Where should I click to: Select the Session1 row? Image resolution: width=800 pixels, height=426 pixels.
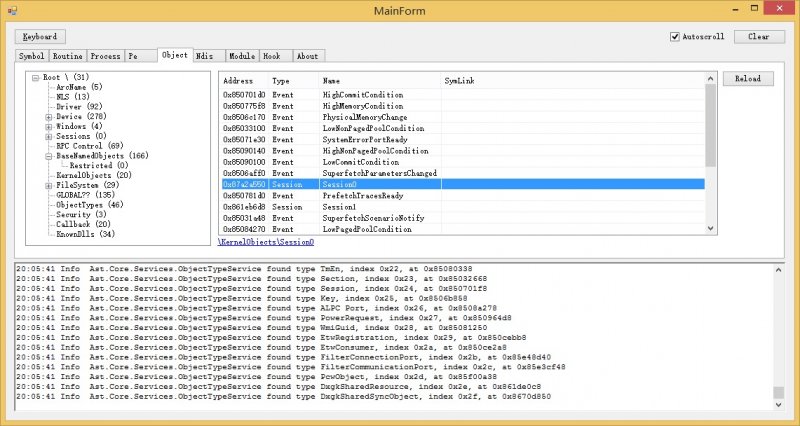pyautogui.click(x=462, y=207)
